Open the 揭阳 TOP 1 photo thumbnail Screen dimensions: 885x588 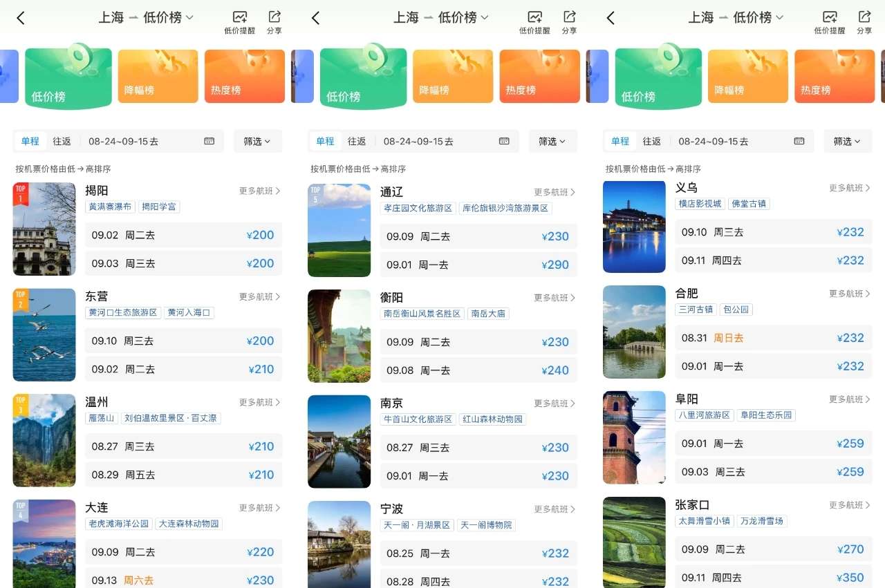(44, 229)
